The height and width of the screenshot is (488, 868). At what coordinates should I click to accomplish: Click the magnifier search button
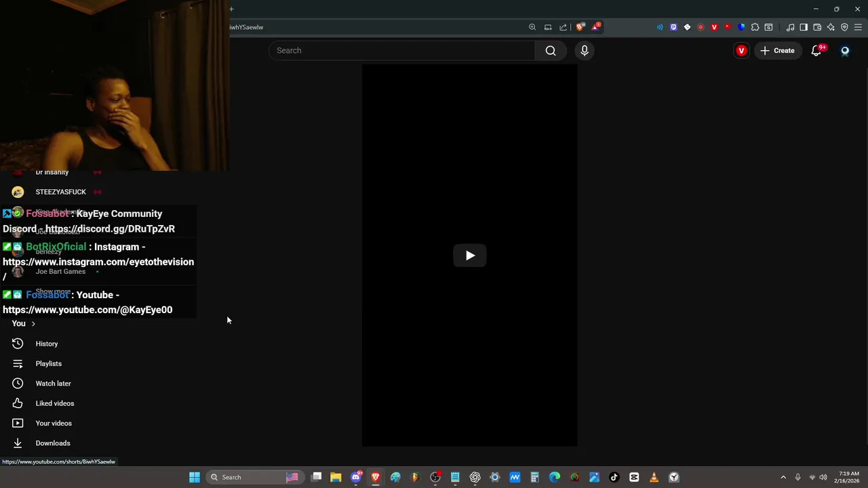(551, 51)
